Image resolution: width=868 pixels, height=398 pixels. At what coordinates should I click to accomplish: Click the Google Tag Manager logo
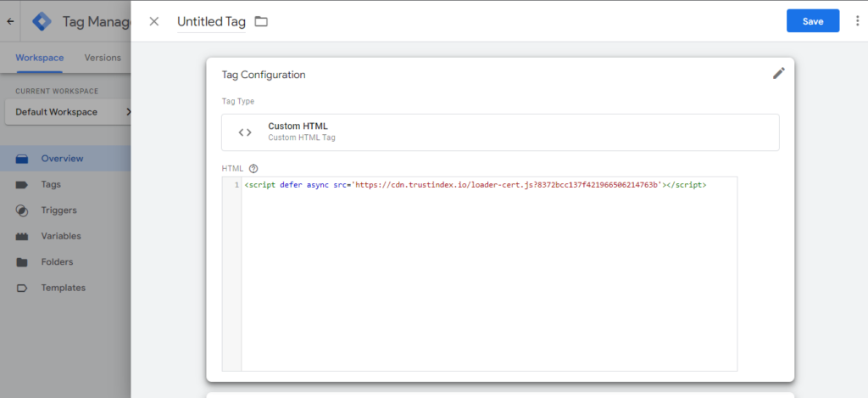point(42,21)
